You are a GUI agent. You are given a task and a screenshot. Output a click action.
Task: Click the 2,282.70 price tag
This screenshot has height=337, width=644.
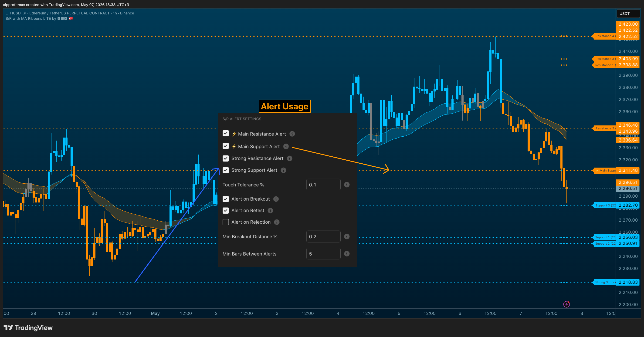click(x=628, y=205)
